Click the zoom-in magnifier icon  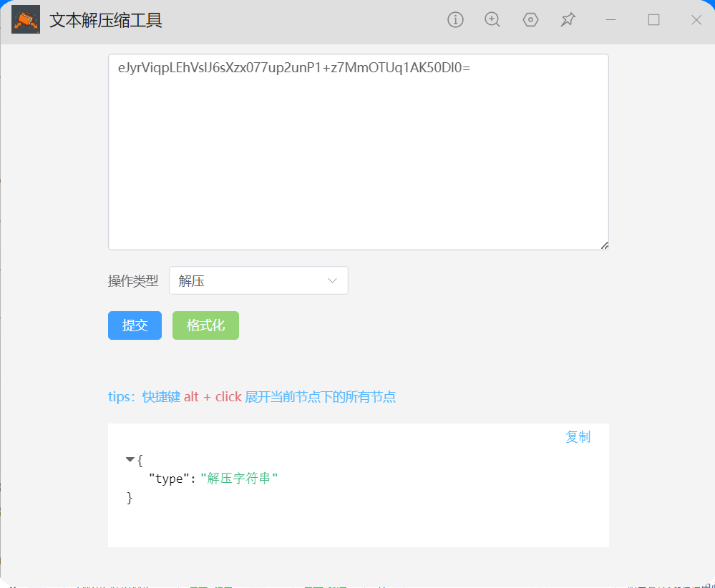[x=492, y=20]
